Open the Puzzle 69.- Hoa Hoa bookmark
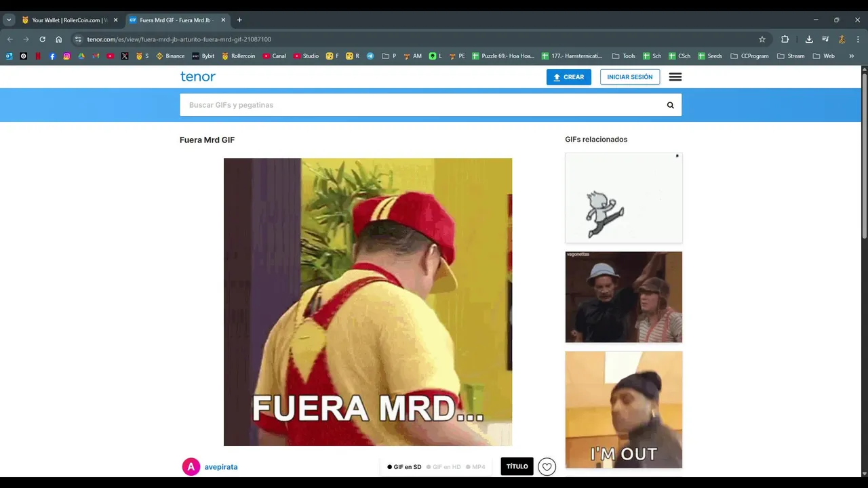This screenshot has width=868, height=488. click(x=503, y=56)
